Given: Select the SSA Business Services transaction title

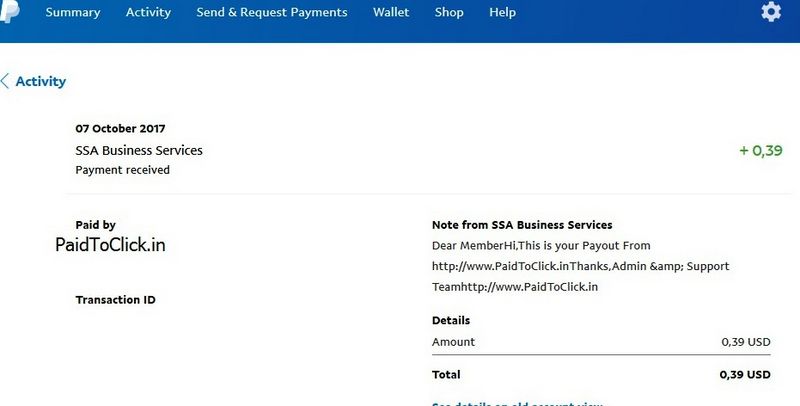Looking at the screenshot, I should point(139,151).
